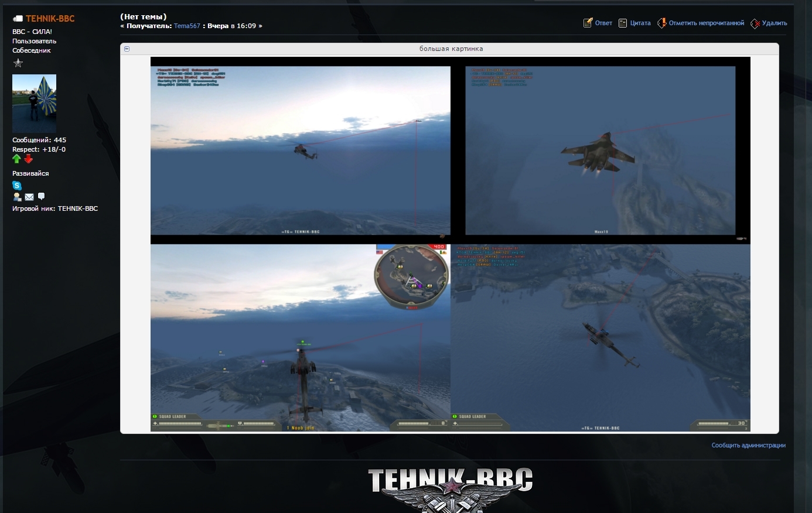The width and height of the screenshot is (812, 513).
Task: Open the large game screenshots image
Action: pyautogui.click(x=451, y=244)
